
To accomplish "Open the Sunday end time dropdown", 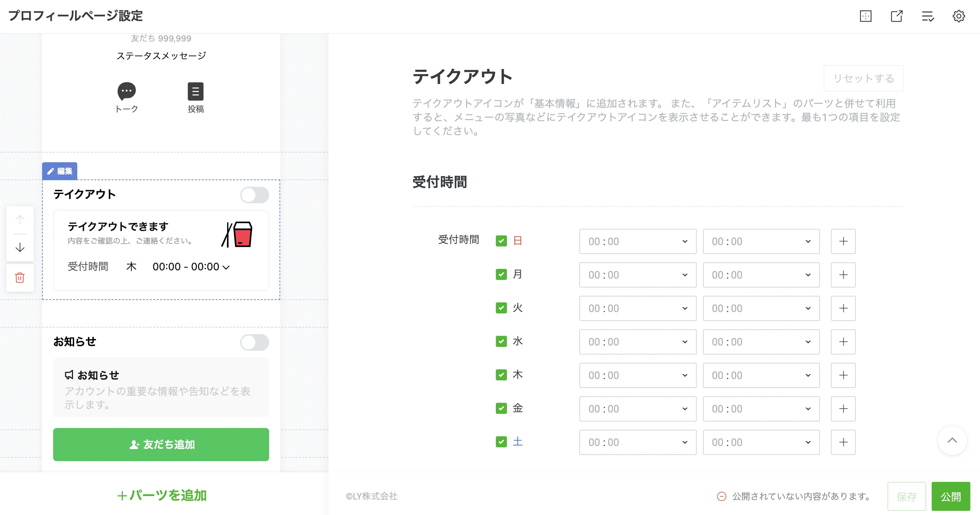I will click(761, 241).
